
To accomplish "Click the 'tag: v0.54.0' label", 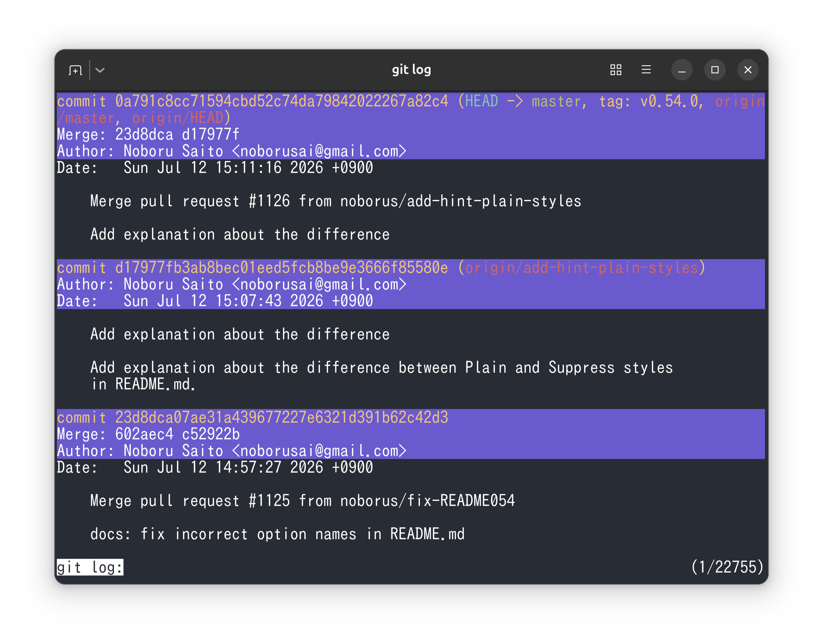I will coord(649,101).
